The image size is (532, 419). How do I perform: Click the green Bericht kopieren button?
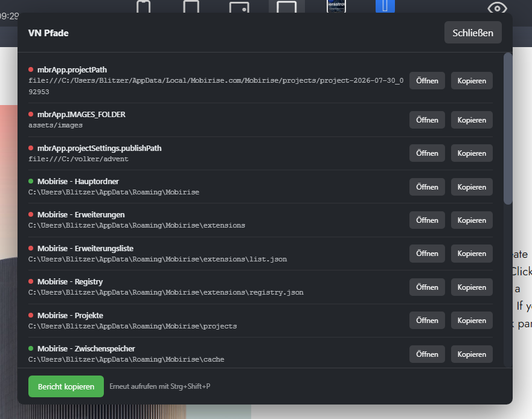click(x=66, y=386)
